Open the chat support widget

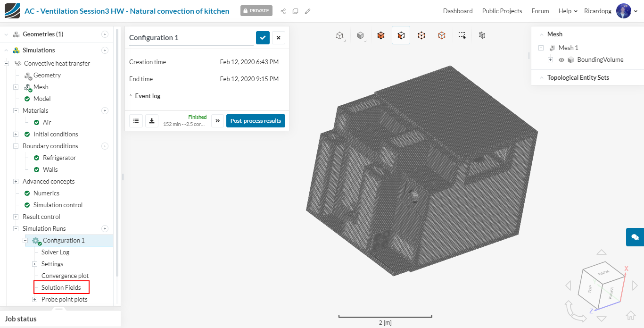point(635,237)
